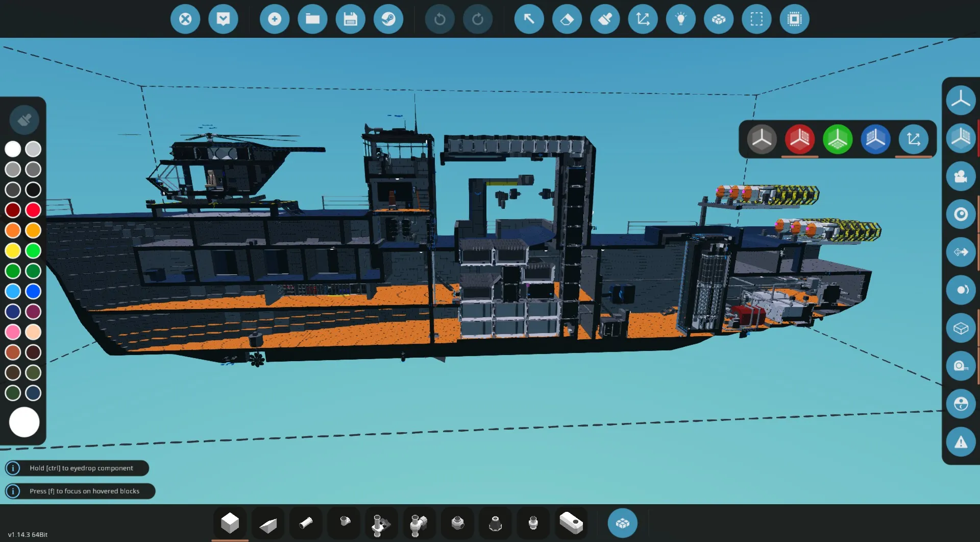Screen dimensions: 980x542
Task: Select the arrow cursor tool
Action: (x=529, y=19)
